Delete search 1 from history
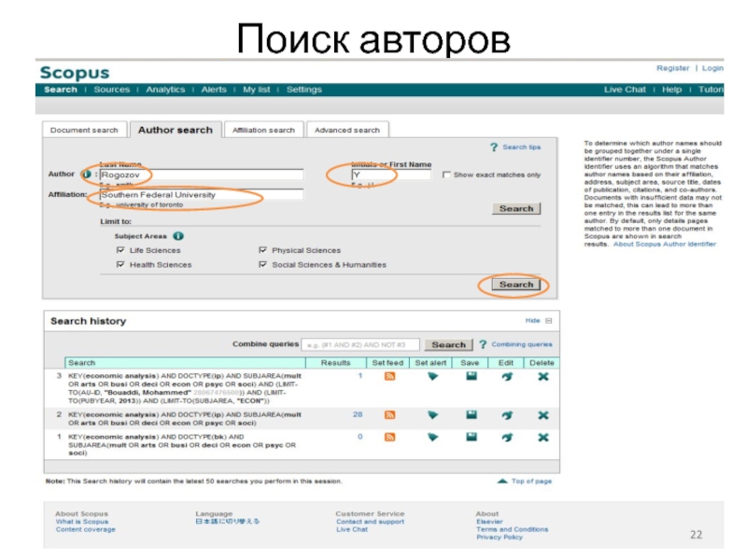Screen dimensions: 747x560 [x=543, y=437]
